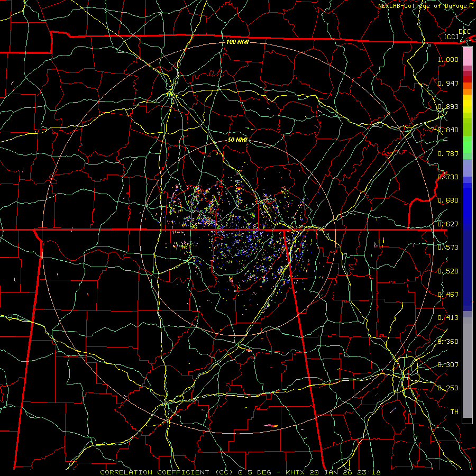Click the DCC label above color bar
The height and width of the screenshot is (476, 476).
[465, 32]
